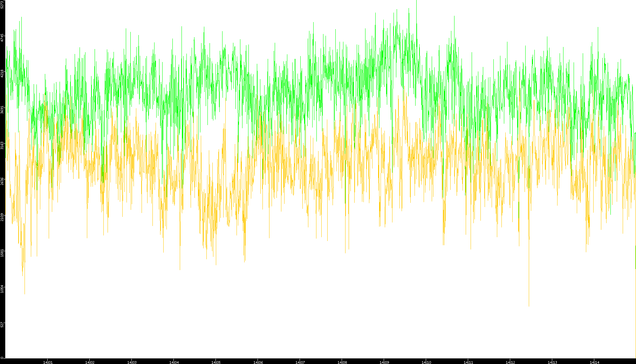The image size is (636, 364).
Task: Click the 14:14 time axis label
Action: pos(594,362)
